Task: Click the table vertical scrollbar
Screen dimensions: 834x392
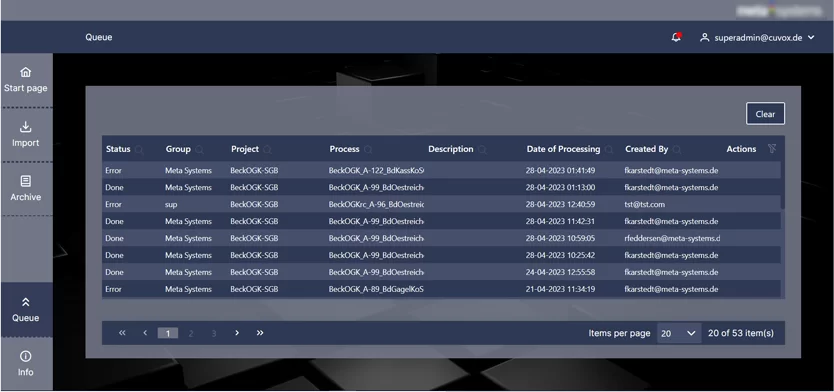Action: 782,186
